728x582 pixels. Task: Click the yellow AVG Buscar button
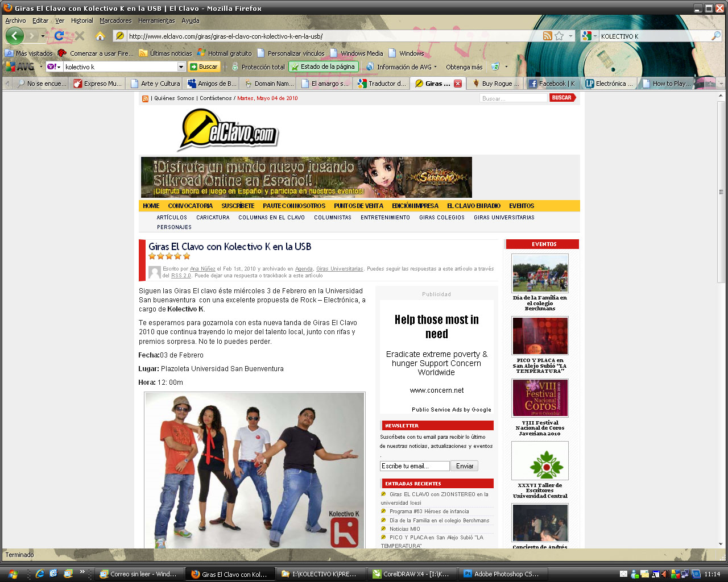(204, 67)
